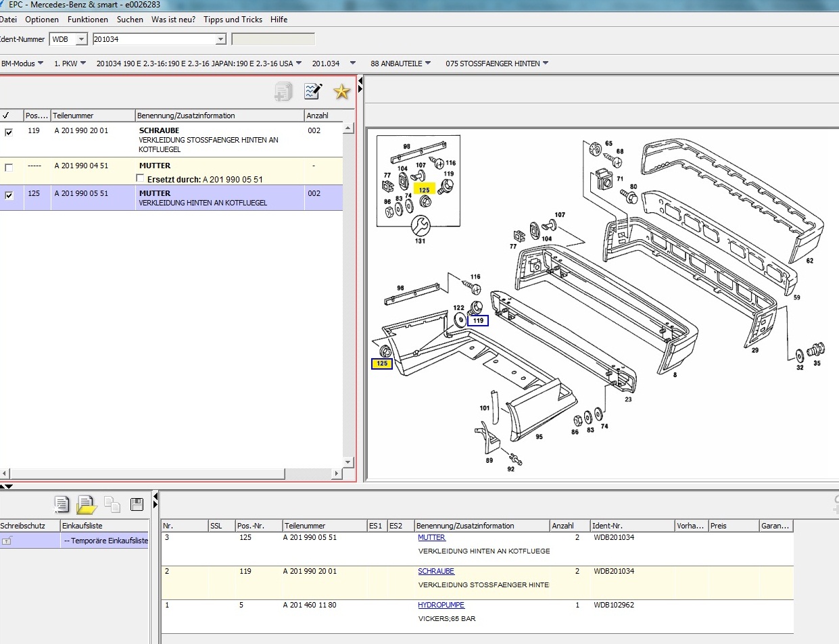The height and width of the screenshot is (644, 839).
Task: Click the yellow favorites star icon
Action: click(x=341, y=91)
